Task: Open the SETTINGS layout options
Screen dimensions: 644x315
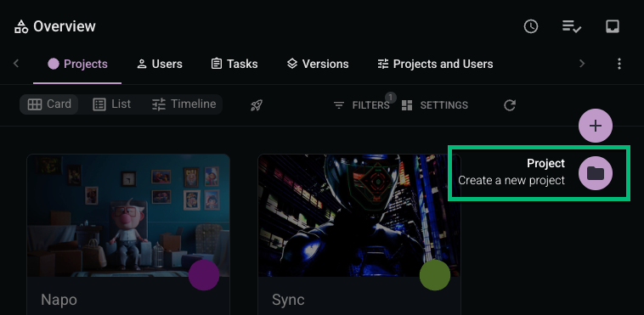Action: tap(434, 105)
